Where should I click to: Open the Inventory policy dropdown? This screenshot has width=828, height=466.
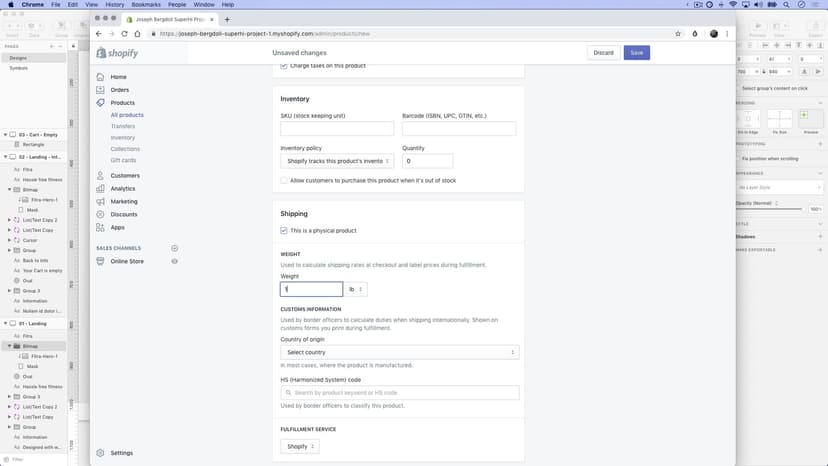pos(337,161)
